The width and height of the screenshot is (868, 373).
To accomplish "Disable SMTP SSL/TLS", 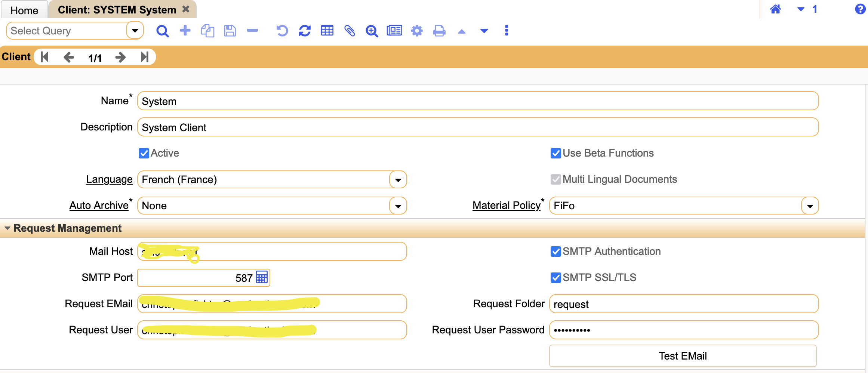I will [555, 277].
